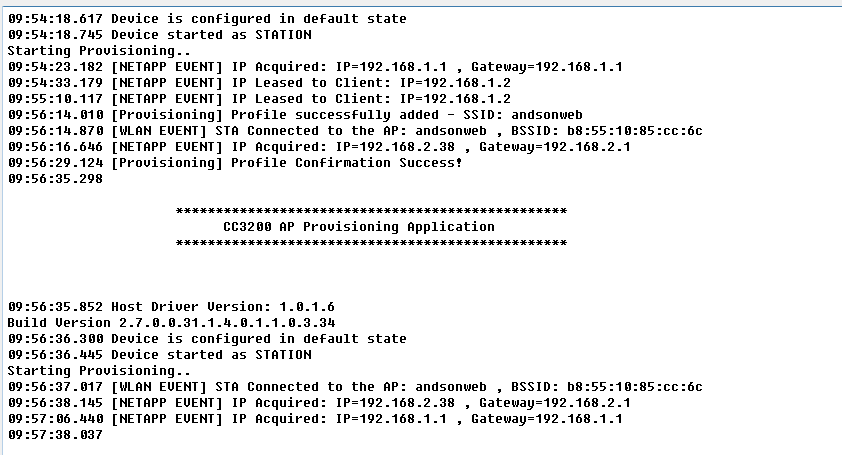842x455 pixels.
Task: Click the timestamp 09:54:18.745 log entry
Action: 159,35
